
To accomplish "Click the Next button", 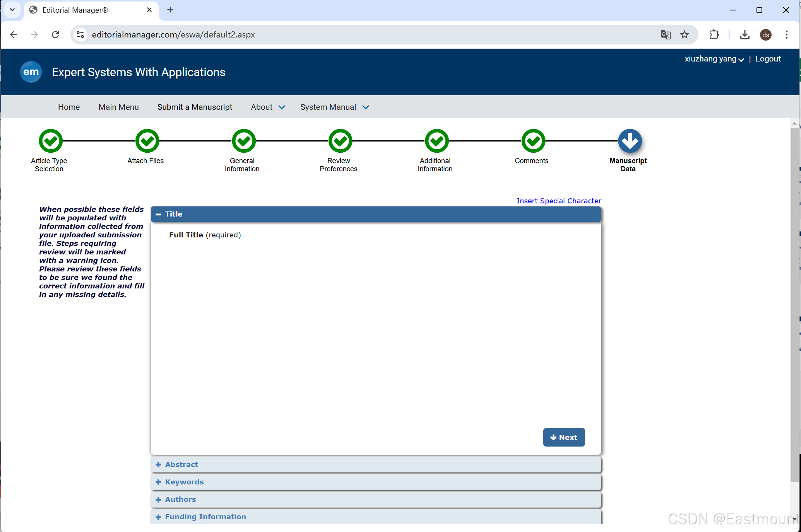I will pyautogui.click(x=564, y=437).
